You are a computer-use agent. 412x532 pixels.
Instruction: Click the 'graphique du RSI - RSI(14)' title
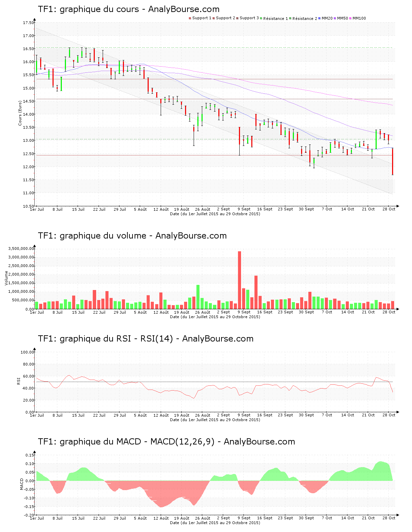click(116, 339)
